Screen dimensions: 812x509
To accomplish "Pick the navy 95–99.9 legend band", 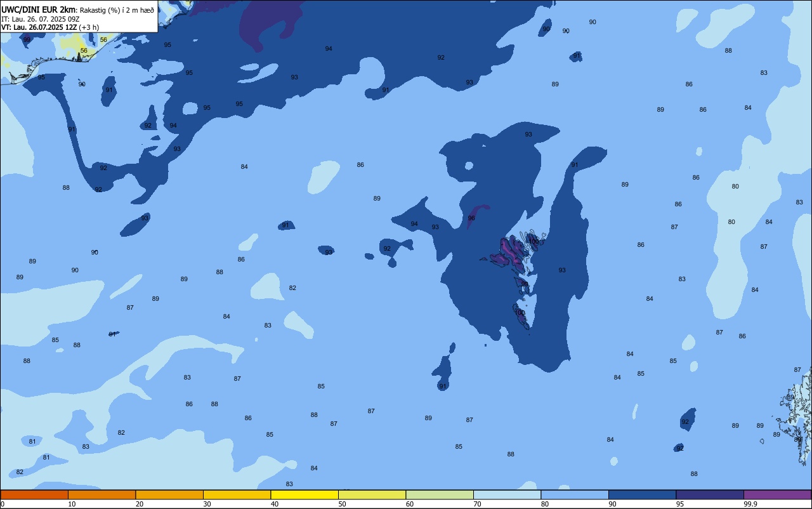I will pyautogui.click(x=710, y=494).
